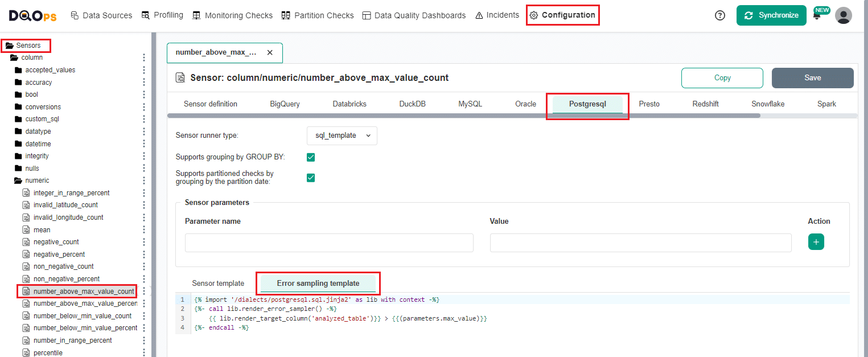Open the Incidents page

click(497, 15)
